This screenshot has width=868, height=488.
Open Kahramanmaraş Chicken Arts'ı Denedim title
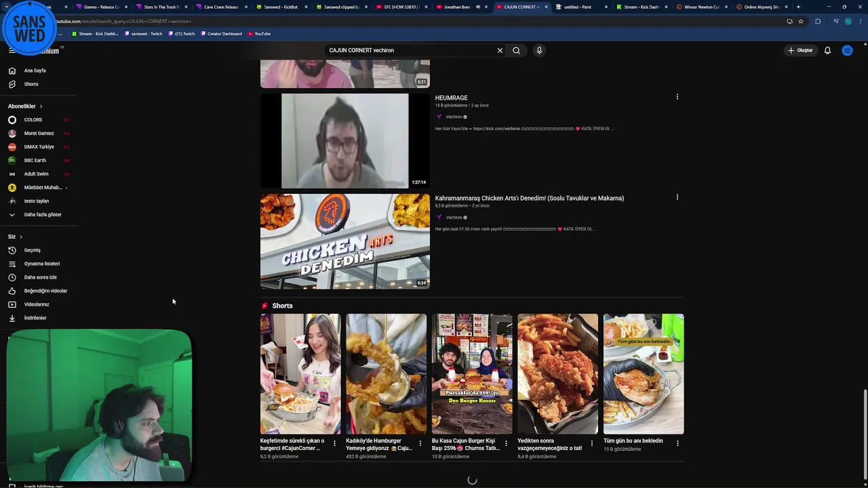[529, 198]
